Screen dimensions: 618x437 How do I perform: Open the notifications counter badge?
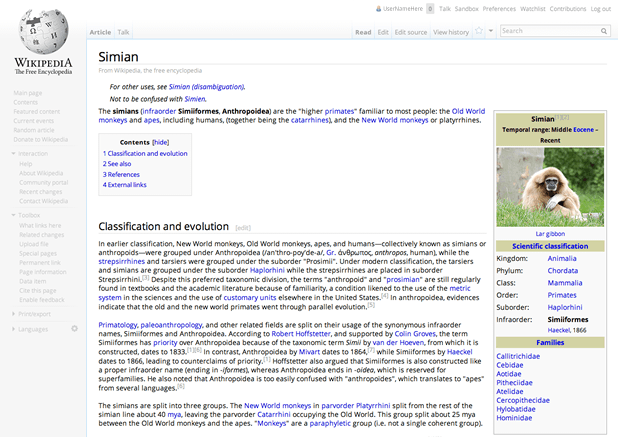(430, 9)
